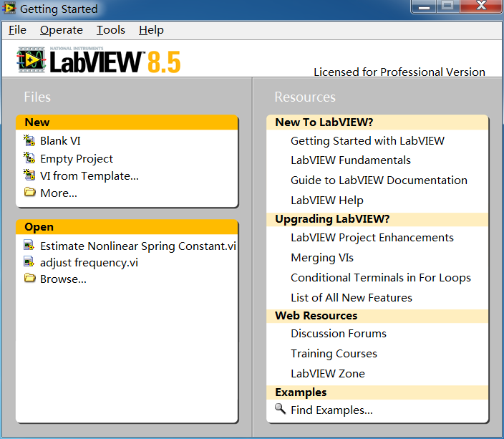Screen dimensions: 504x439
Task: Click the folder icon beside More...
Action: coord(29,193)
